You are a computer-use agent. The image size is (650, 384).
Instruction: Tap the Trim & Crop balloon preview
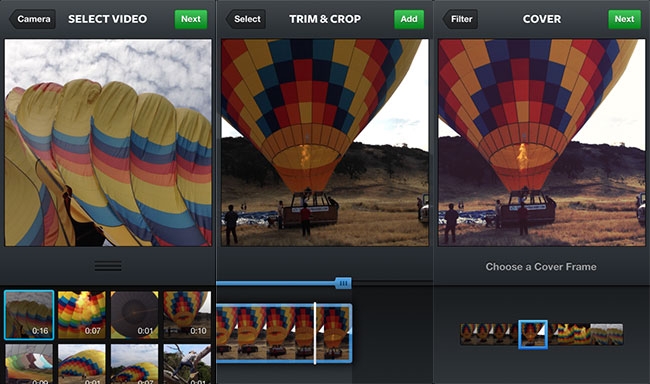pos(325,143)
